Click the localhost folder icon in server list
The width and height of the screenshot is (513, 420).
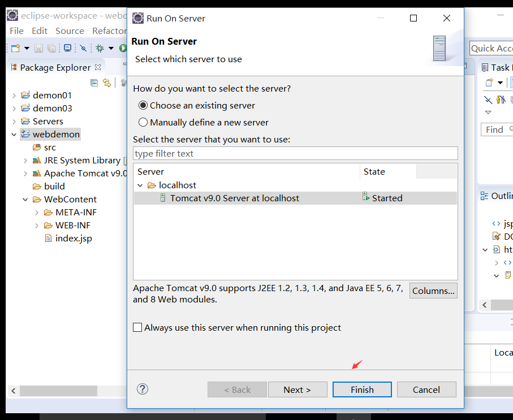[152, 185]
